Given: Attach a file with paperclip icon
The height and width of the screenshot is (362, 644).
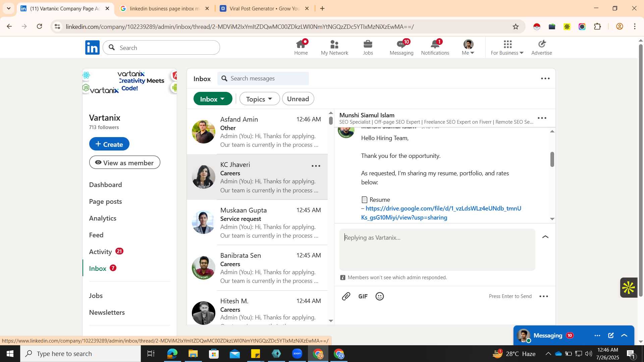Looking at the screenshot, I should pyautogui.click(x=346, y=296).
